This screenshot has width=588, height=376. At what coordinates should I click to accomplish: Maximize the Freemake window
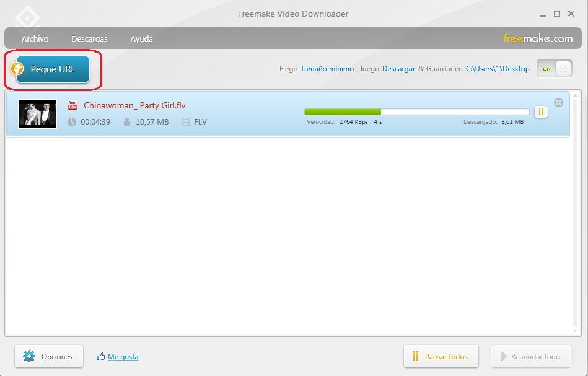click(557, 14)
